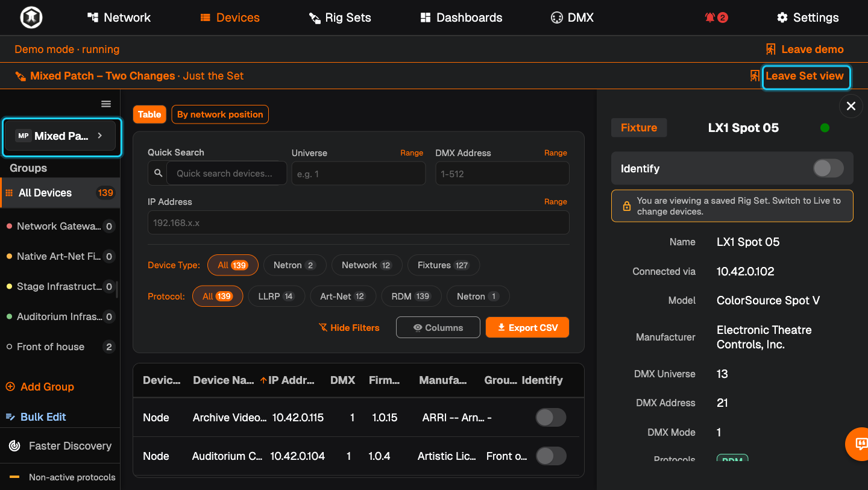Click the Faster Discovery icon
The image size is (868, 490).
[x=14, y=446]
